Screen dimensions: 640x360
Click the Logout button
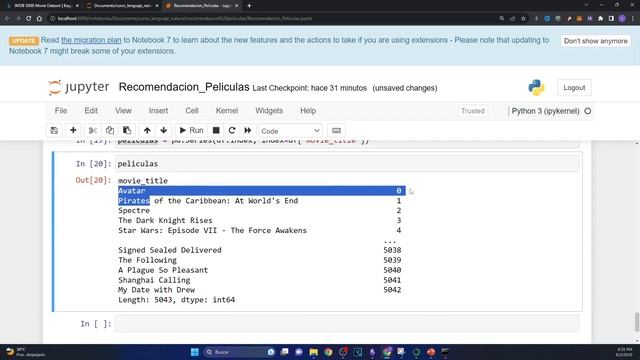[574, 88]
